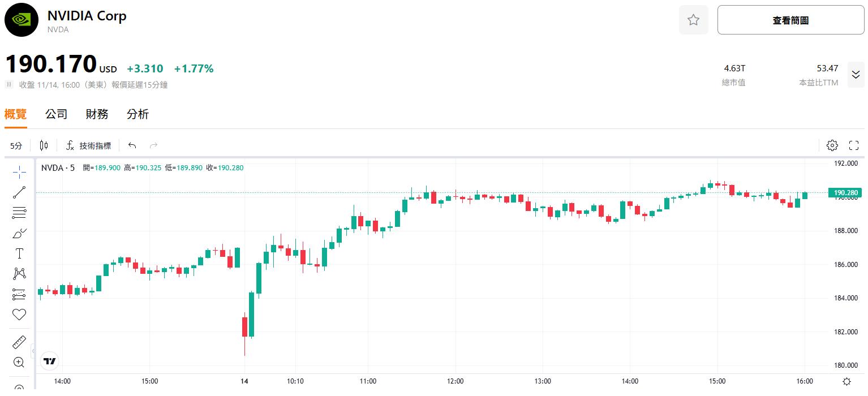Expand more stats with double chevron
Viewport: 868px width, 396px height.
(x=856, y=75)
